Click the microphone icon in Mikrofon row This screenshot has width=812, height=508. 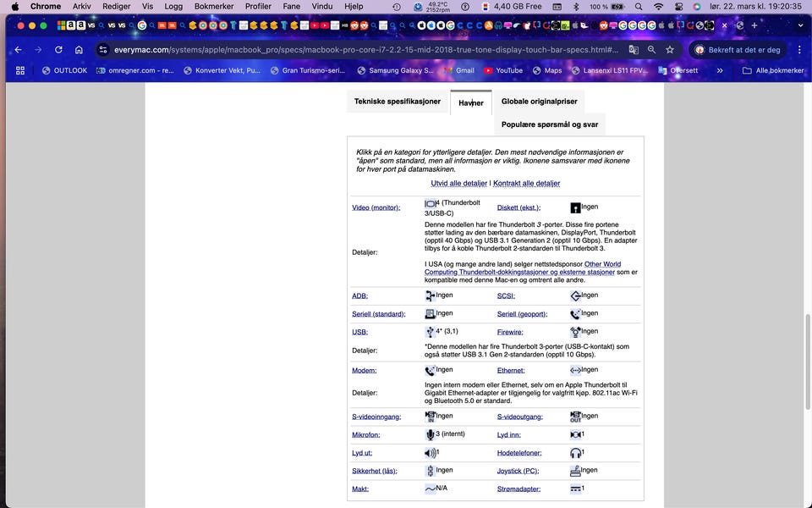(x=430, y=434)
